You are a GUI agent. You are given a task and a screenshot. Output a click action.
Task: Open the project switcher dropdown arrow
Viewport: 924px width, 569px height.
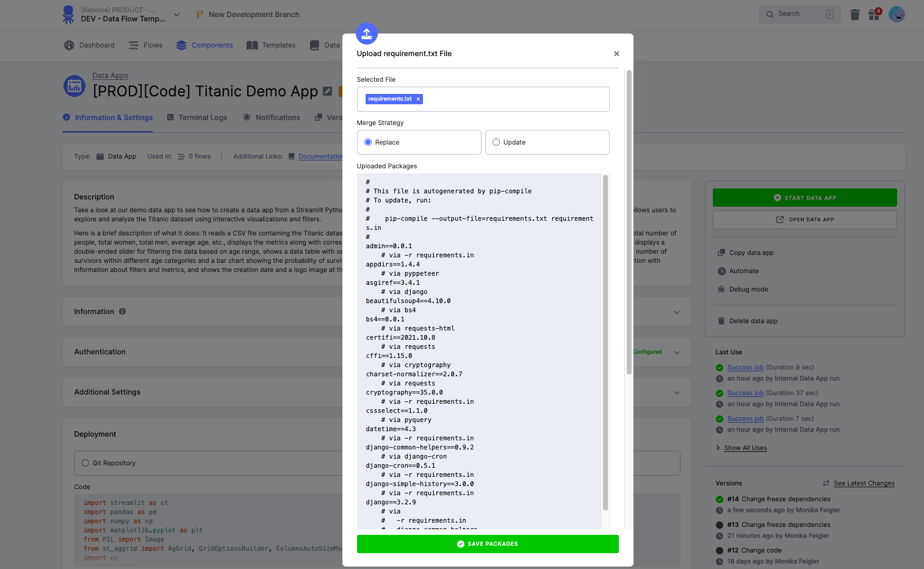(x=176, y=15)
